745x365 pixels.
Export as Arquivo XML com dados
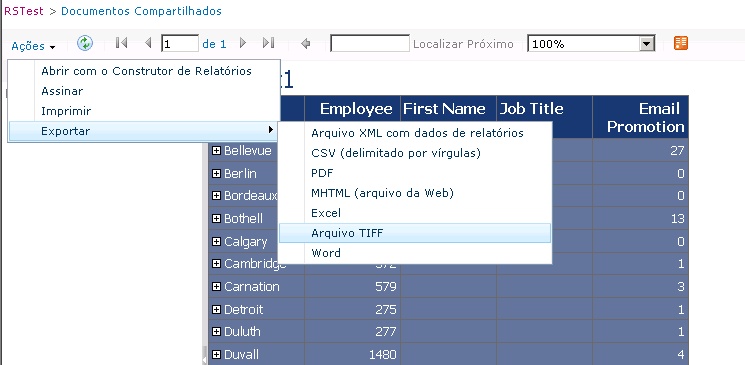pos(415,133)
